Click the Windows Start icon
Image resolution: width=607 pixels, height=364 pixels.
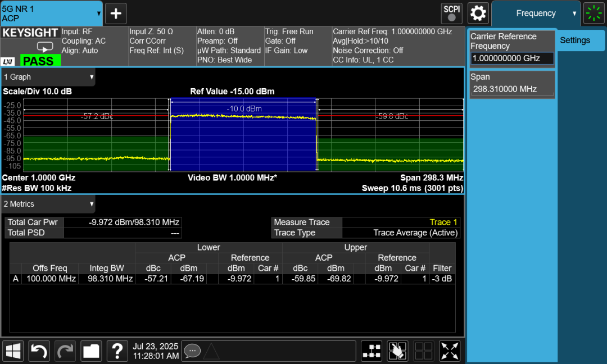[13, 351]
